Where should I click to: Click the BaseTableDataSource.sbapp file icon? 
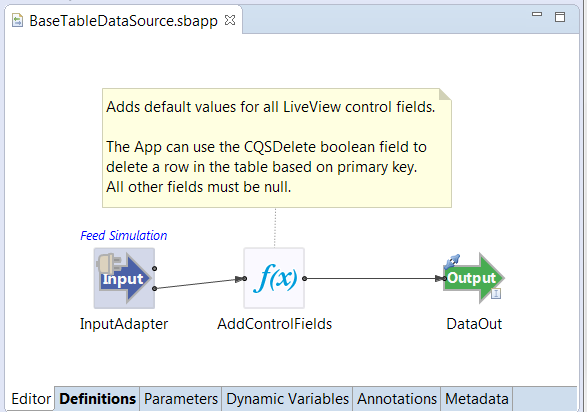(x=17, y=21)
